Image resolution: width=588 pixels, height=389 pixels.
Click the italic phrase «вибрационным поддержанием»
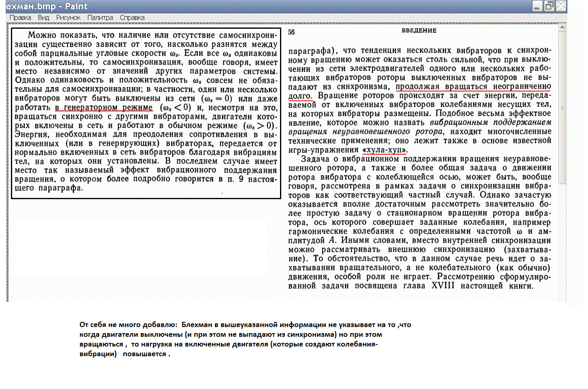tap(490, 122)
